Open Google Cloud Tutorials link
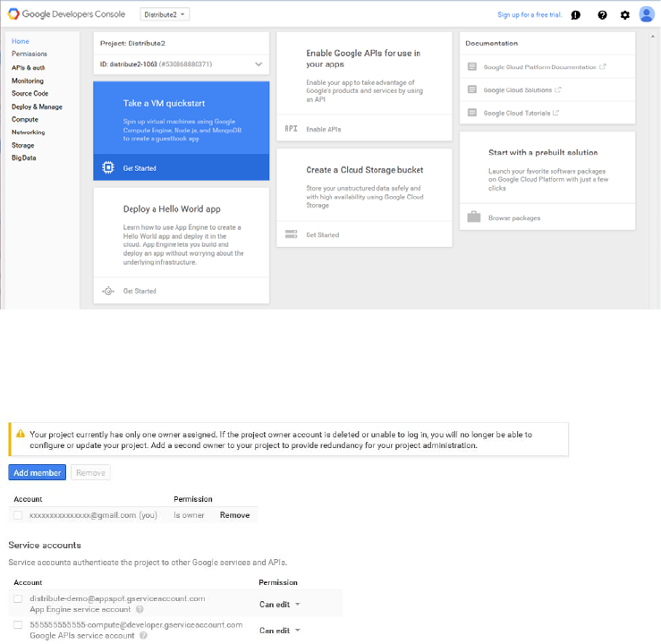The image size is (661, 644). click(x=516, y=113)
